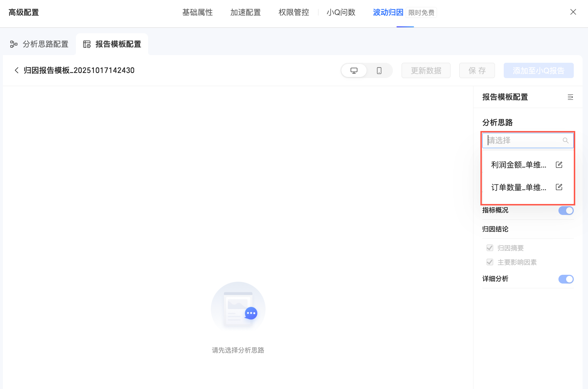Uncheck the 归因摘要 checkbox
Screen dimensions: 588x389
pyautogui.click(x=490, y=248)
